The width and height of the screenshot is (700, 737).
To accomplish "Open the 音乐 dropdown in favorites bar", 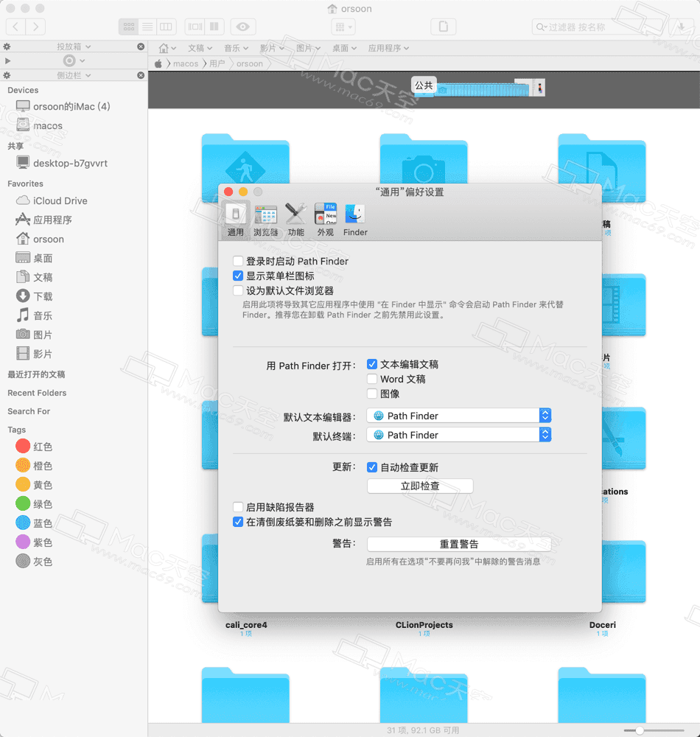I will point(236,48).
